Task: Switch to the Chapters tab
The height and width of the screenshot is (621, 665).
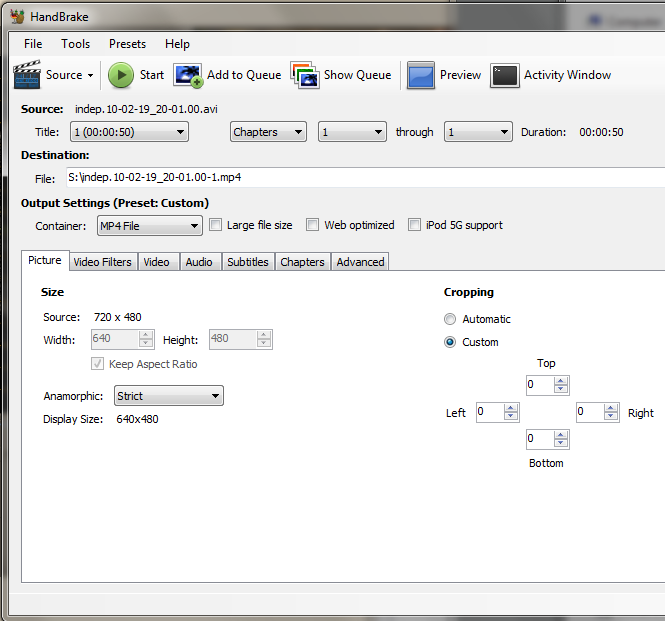Action: tap(302, 262)
